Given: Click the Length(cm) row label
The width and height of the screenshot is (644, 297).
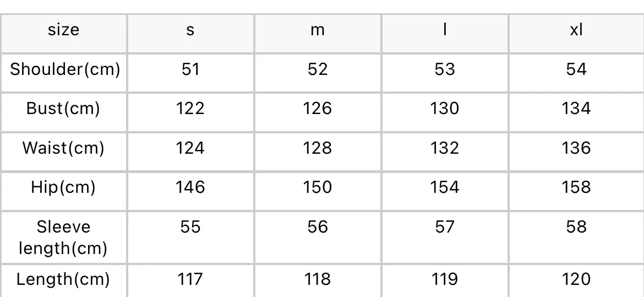Looking at the screenshot, I should (63, 279).
